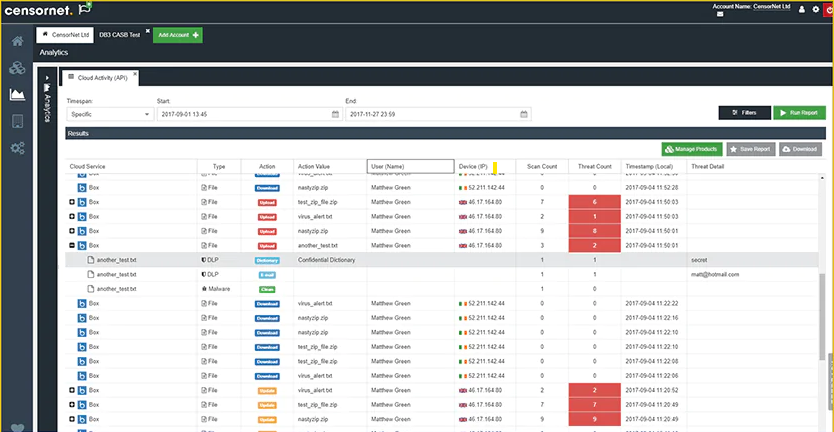This screenshot has width=834, height=432.
Task: Click the DLP shield icon in the Dictionary row
Action: [203, 260]
